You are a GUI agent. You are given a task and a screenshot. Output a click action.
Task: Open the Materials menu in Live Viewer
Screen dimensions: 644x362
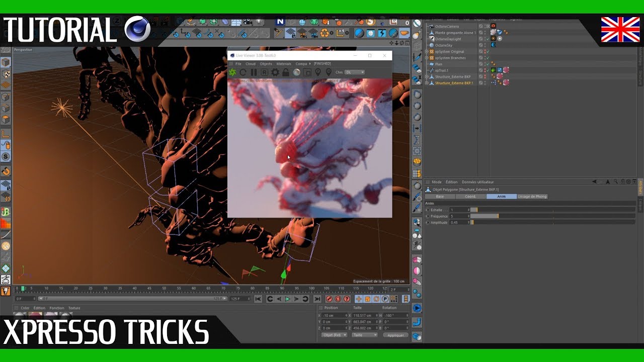pos(284,64)
